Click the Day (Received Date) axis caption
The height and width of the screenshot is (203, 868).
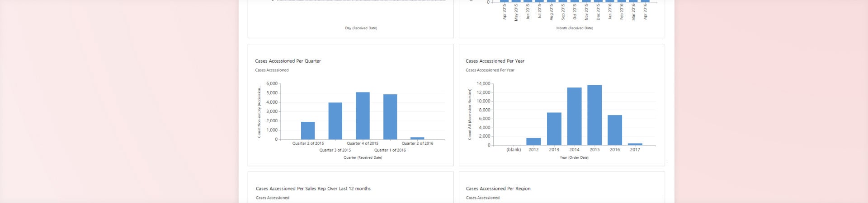[x=361, y=28]
